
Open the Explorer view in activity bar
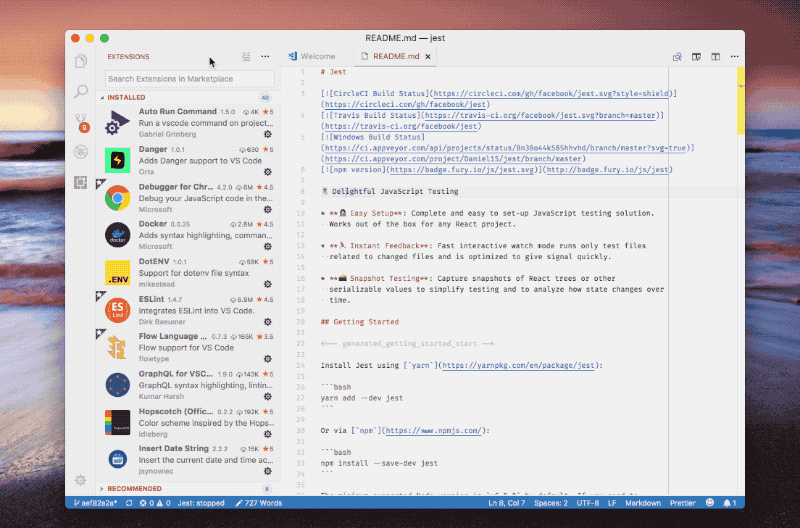tap(81, 61)
